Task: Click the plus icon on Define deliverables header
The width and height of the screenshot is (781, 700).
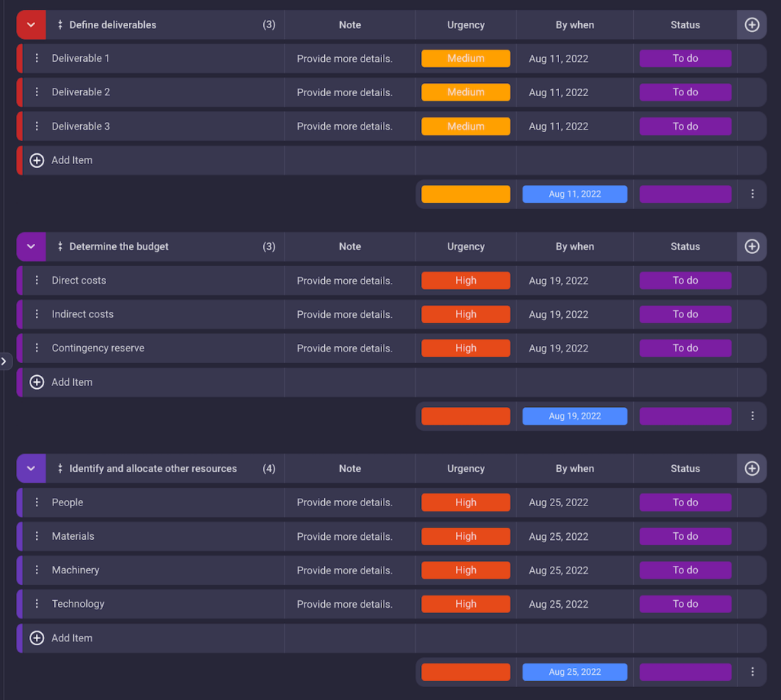Action: coord(752,24)
